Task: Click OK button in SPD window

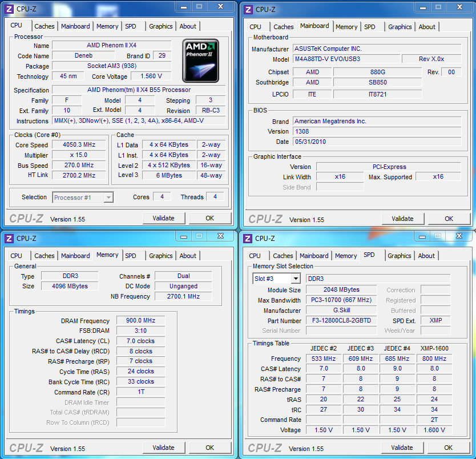Action: (448, 448)
